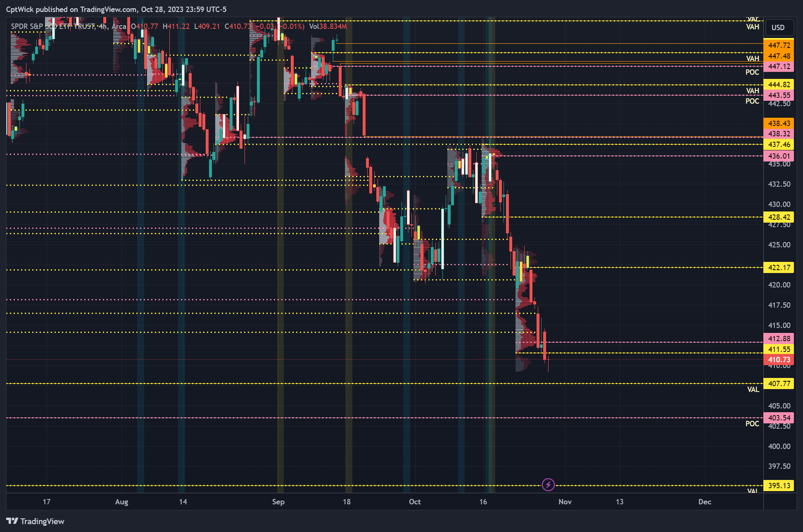Screen dimensions: 803x532
Task: Click the orange 438.43 price label
Action: click(779, 123)
